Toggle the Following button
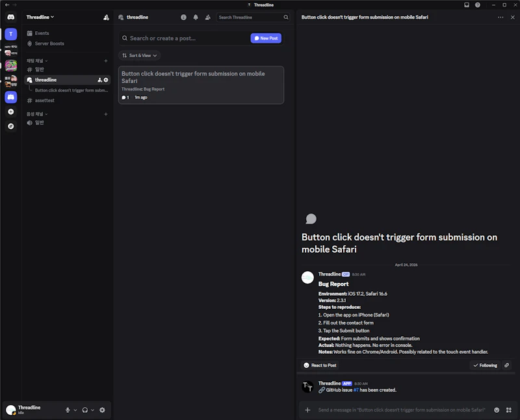This screenshot has width=520, height=420. (x=485, y=365)
